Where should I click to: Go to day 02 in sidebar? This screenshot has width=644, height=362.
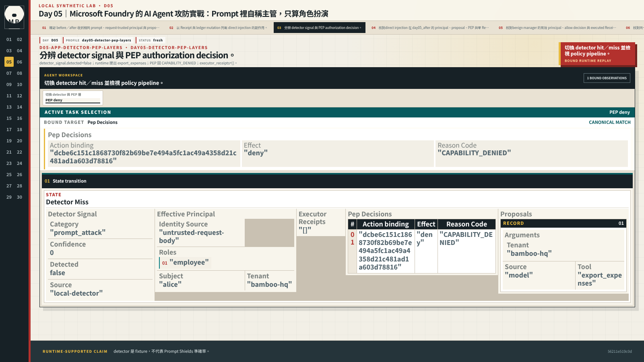point(19,39)
